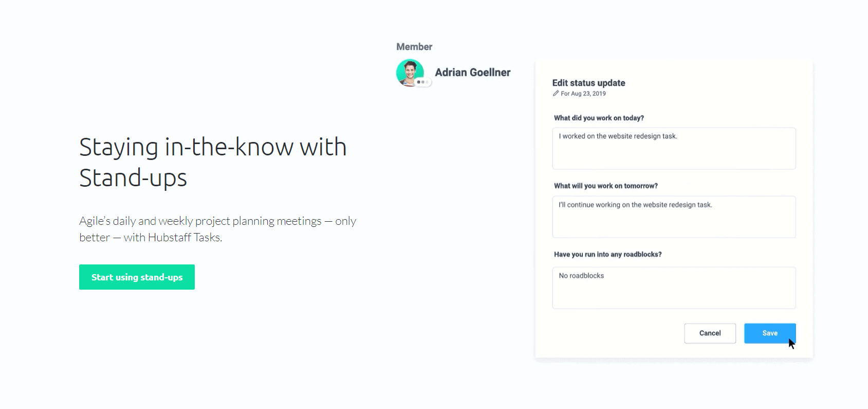
Task: Focus the 'No roadblocks' text field
Action: pos(674,288)
